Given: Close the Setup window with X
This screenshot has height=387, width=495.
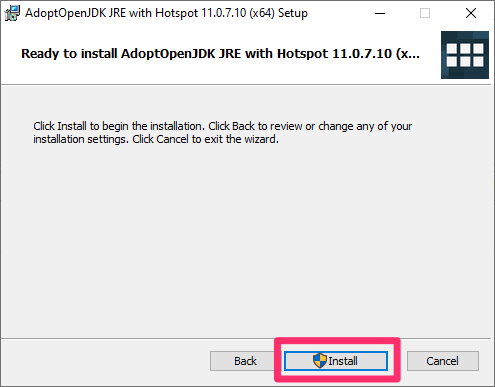Looking at the screenshot, I should (471, 13).
